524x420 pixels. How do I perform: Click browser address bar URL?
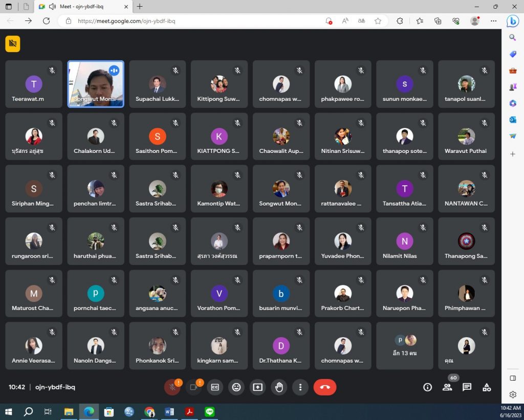click(x=126, y=21)
